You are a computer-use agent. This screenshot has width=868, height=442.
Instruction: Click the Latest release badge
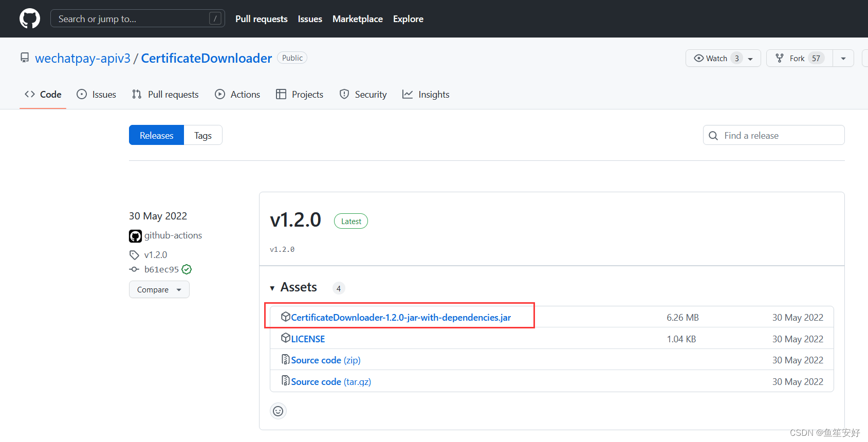click(x=351, y=221)
